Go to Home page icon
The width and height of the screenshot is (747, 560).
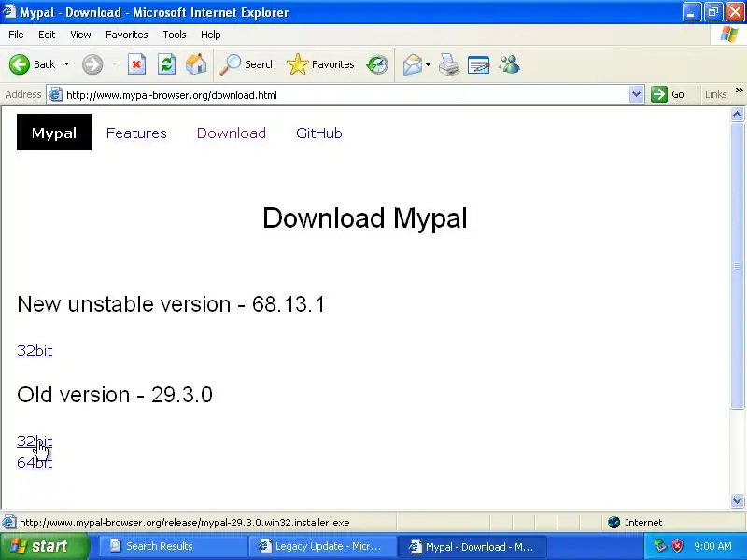point(196,64)
